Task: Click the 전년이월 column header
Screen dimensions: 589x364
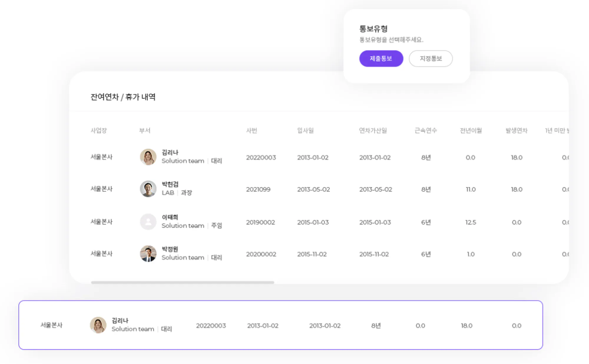Action: tap(471, 130)
